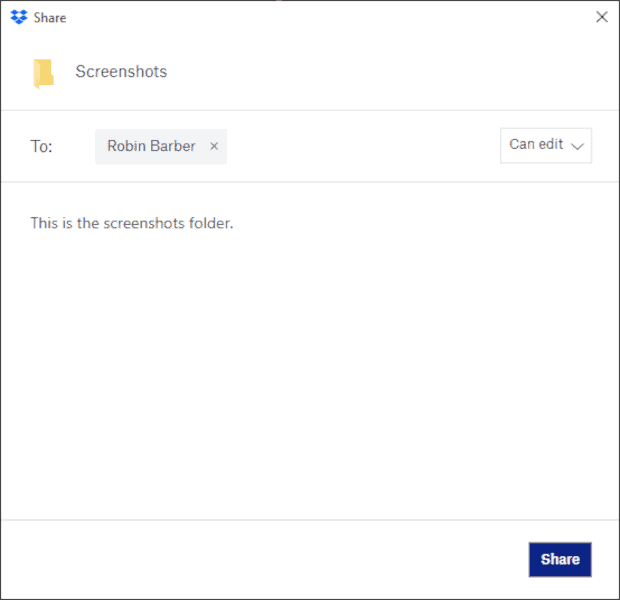
Task: Click the blue Share button
Action: (560, 559)
